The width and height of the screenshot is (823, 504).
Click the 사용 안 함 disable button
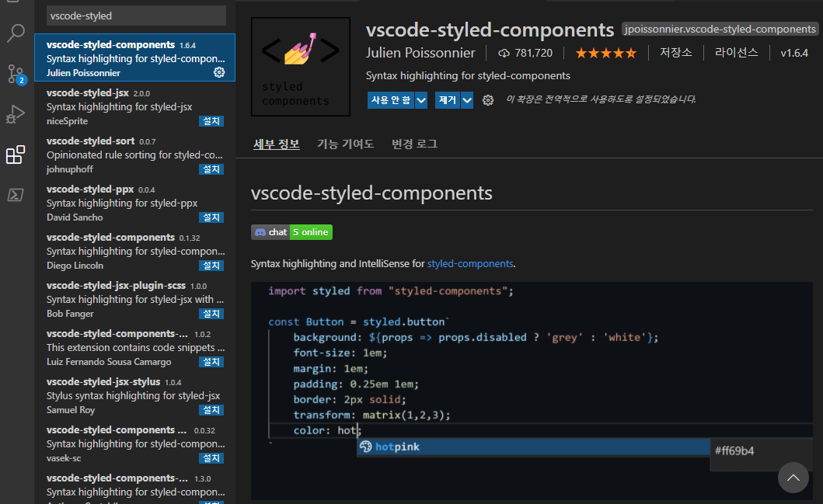[389, 99]
